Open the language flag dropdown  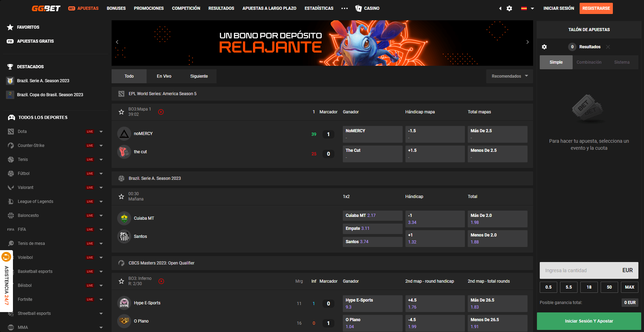pyautogui.click(x=528, y=8)
